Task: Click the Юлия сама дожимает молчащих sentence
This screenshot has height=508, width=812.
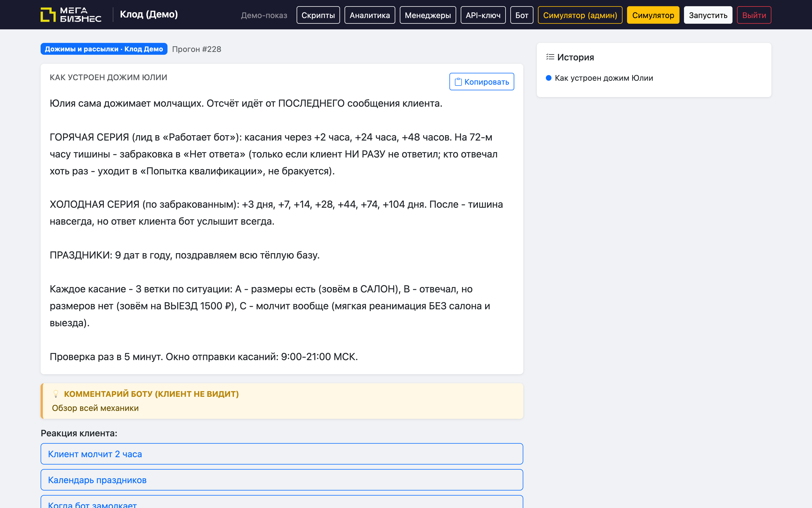Action: [246, 103]
